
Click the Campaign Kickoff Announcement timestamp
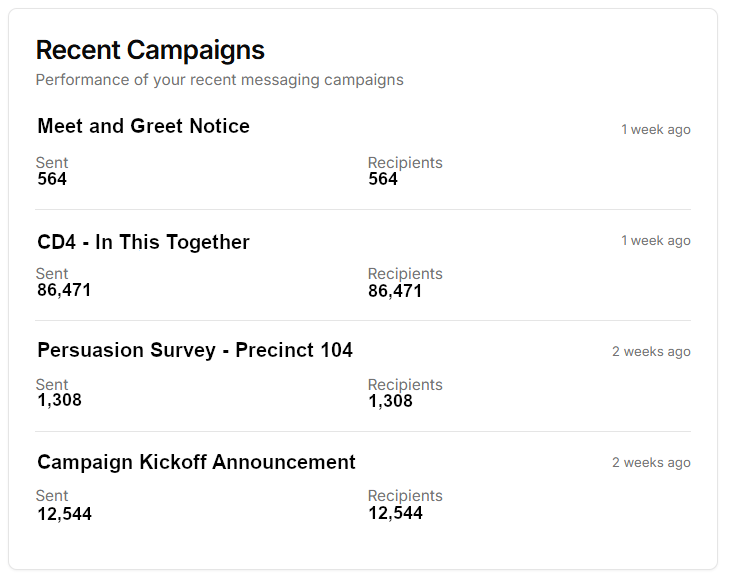[651, 463]
